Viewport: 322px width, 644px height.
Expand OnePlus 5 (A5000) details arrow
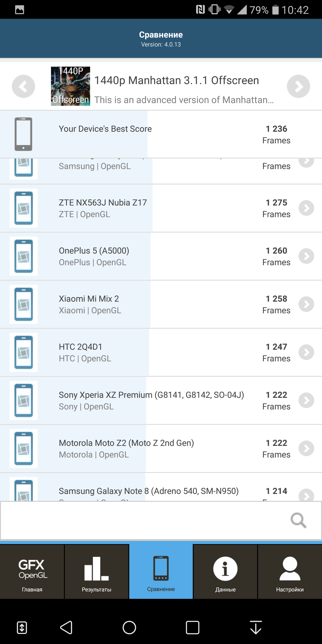pyautogui.click(x=306, y=256)
